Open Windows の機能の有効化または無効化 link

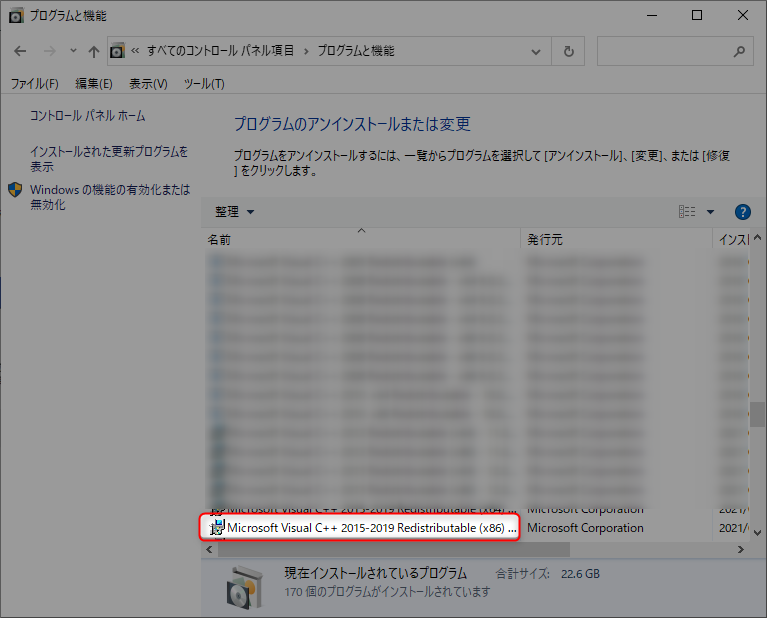pos(110,197)
